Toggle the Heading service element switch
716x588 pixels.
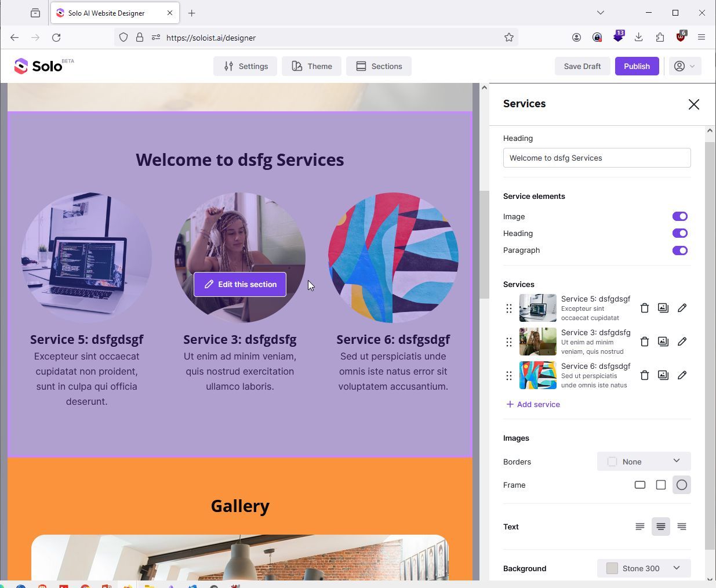click(x=680, y=233)
